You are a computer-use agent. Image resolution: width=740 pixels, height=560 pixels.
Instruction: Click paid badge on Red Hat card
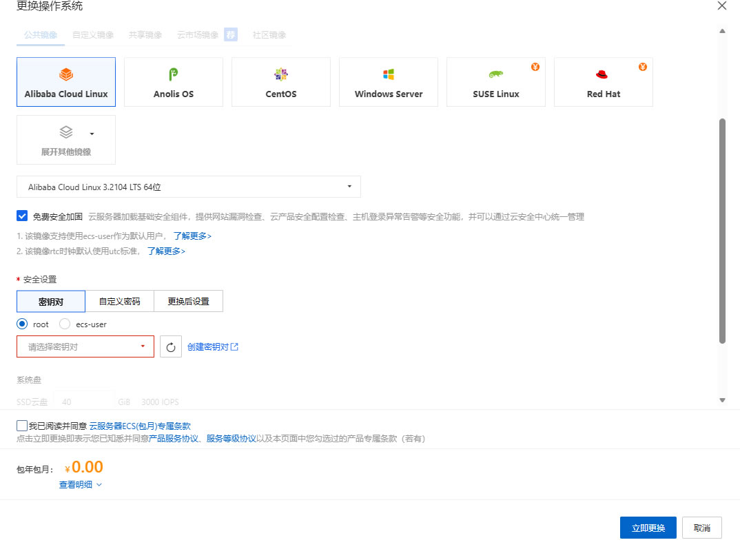pos(643,67)
